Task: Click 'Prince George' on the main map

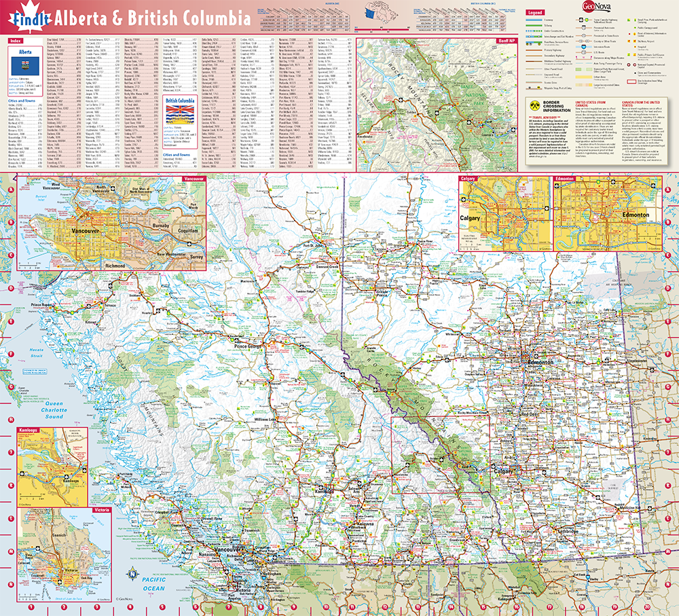Action: 248,346
